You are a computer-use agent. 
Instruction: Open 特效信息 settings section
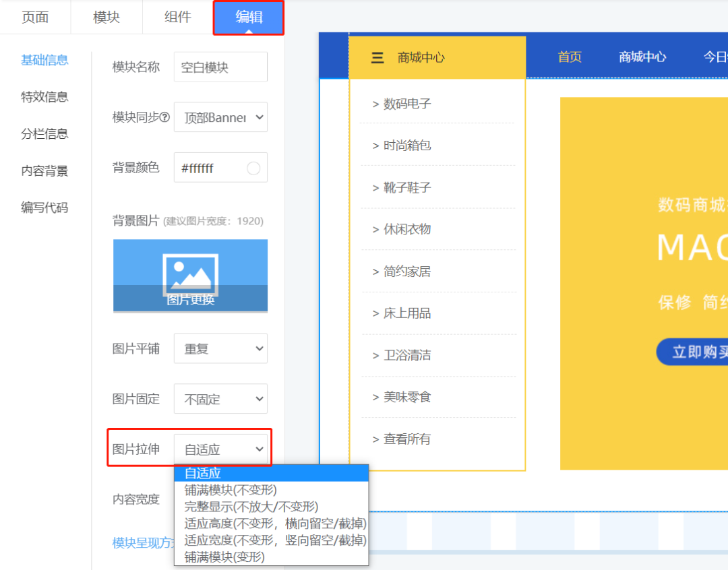pos(44,97)
